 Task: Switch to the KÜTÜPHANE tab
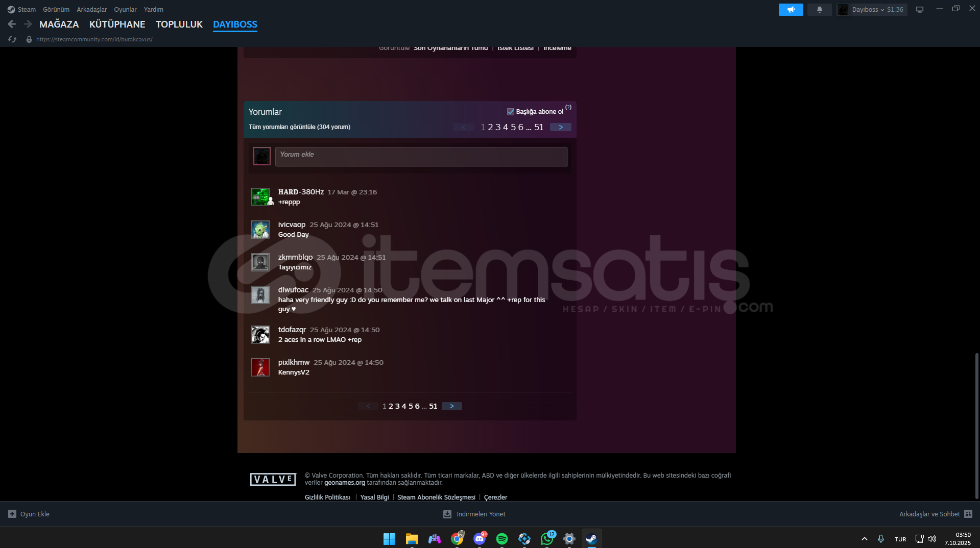(x=117, y=24)
